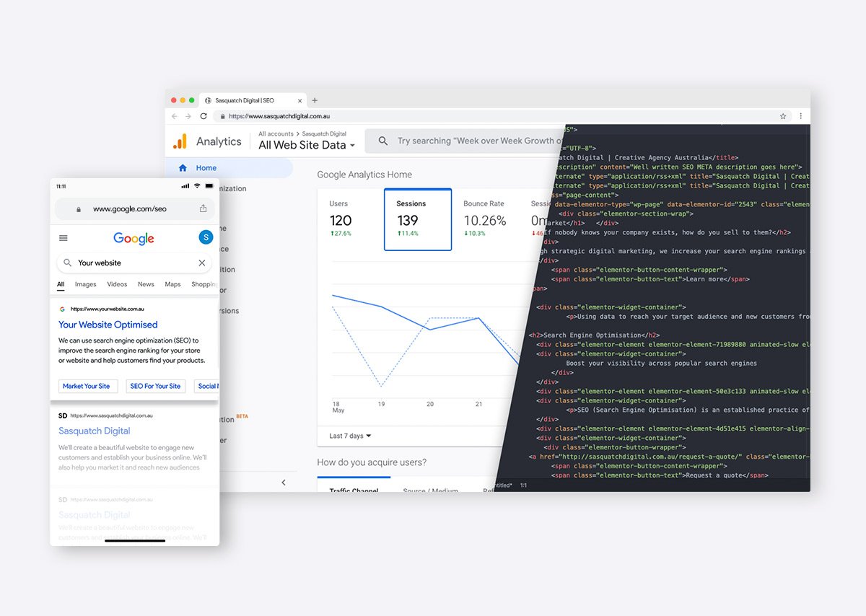Open the phone hamburger menu
This screenshot has height=616, width=866.
point(64,238)
